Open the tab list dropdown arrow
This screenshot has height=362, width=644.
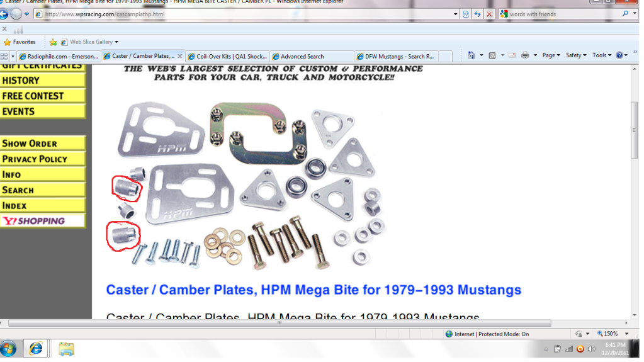pos(13,56)
